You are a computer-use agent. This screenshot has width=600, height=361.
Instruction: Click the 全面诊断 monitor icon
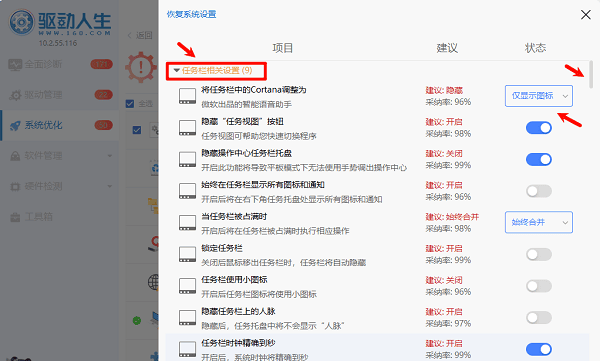click(15, 64)
